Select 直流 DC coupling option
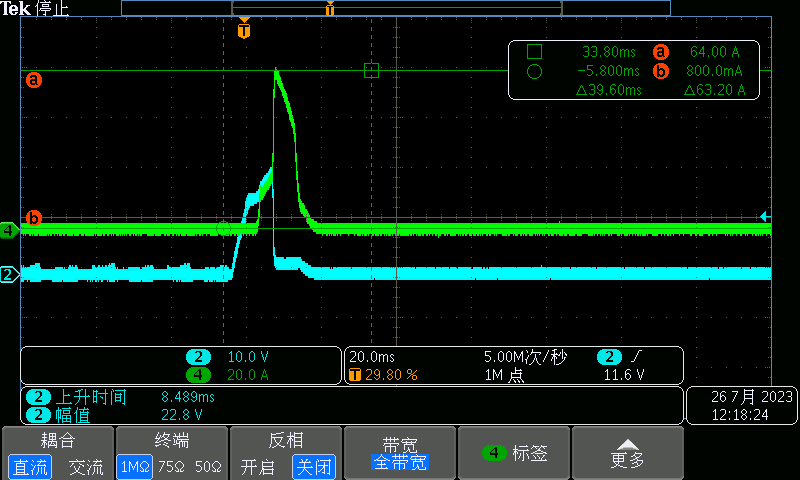The height and width of the screenshot is (480, 800). [x=29, y=467]
